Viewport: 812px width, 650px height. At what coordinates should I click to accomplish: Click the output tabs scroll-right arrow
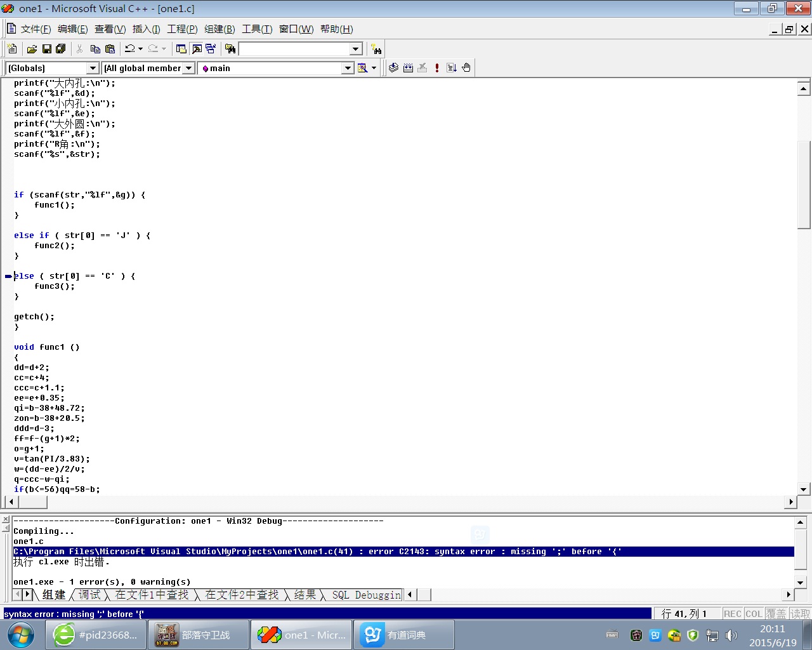pos(27,595)
